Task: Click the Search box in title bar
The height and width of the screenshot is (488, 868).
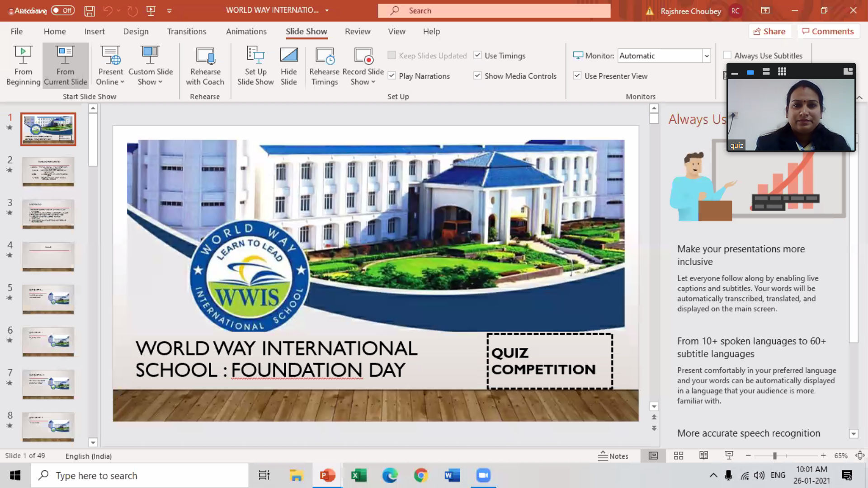Action: tap(494, 10)
